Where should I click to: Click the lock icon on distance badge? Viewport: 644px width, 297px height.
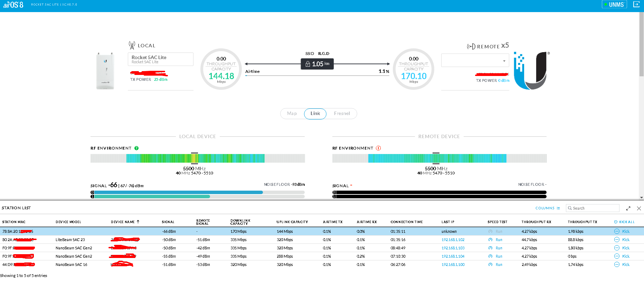[x=307, y=64]
